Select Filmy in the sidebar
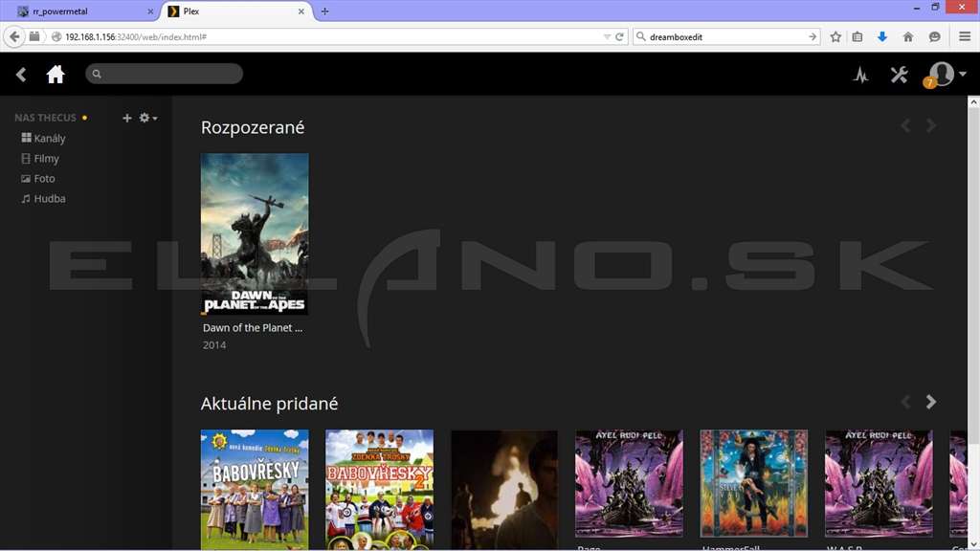The height and width of the screenshot is (551, 980). click(40, 158)
